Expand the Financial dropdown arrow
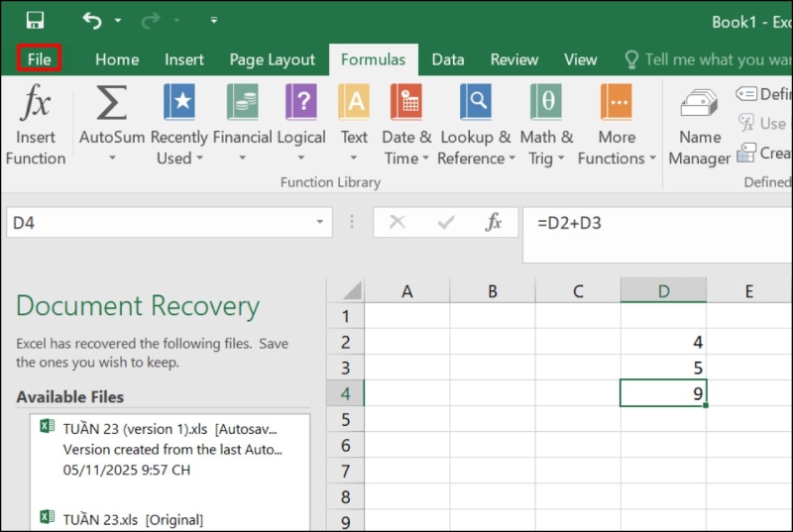 [242, 159]
